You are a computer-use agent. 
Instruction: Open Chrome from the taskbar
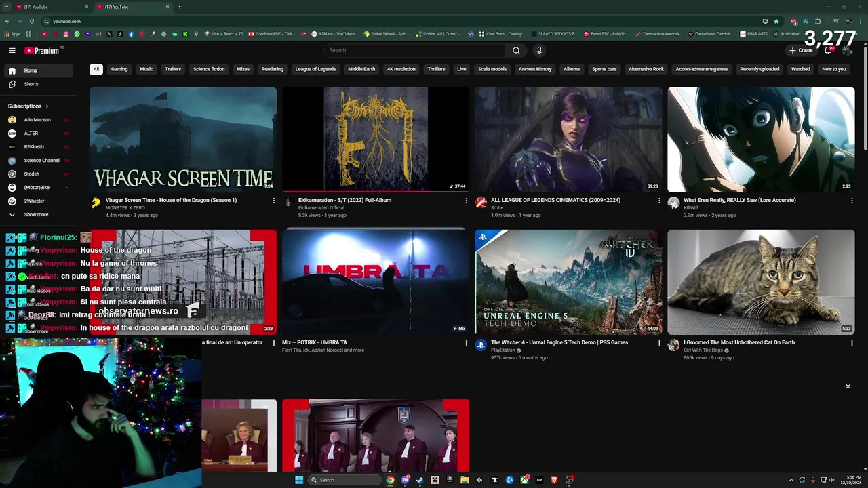[x=391, y=480]
